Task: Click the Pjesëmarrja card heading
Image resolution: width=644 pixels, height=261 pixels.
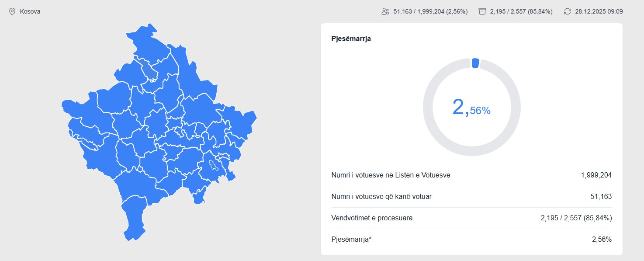Action: tap(351, 38)
